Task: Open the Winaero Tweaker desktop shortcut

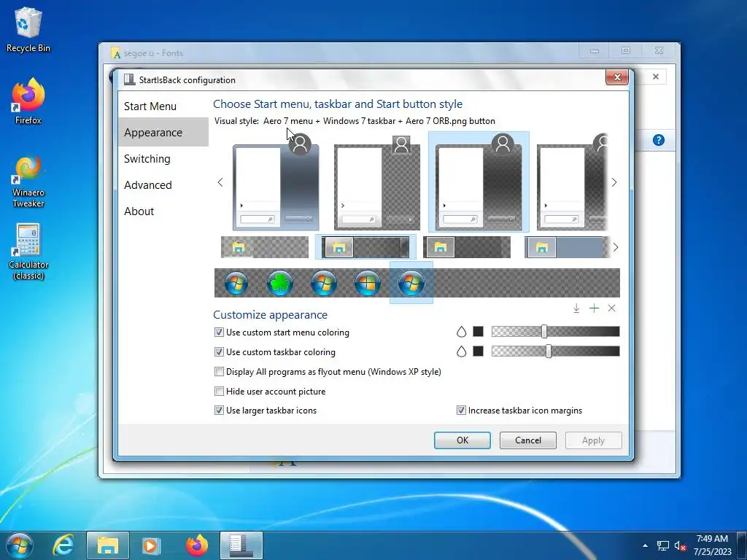Action: (x=28, y=182)
